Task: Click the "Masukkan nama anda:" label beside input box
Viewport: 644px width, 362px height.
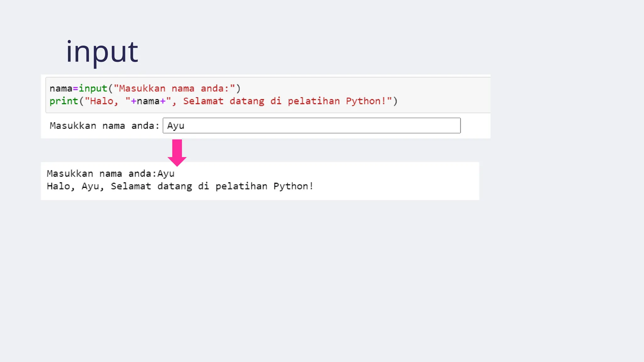Action: click(x=104, y=126)
